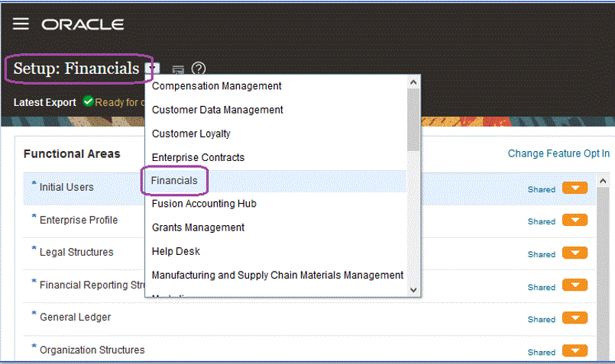Click the Change Feature Opt In link
The width and height of the screenshot is (615, 364).
[x=558, y=153]
